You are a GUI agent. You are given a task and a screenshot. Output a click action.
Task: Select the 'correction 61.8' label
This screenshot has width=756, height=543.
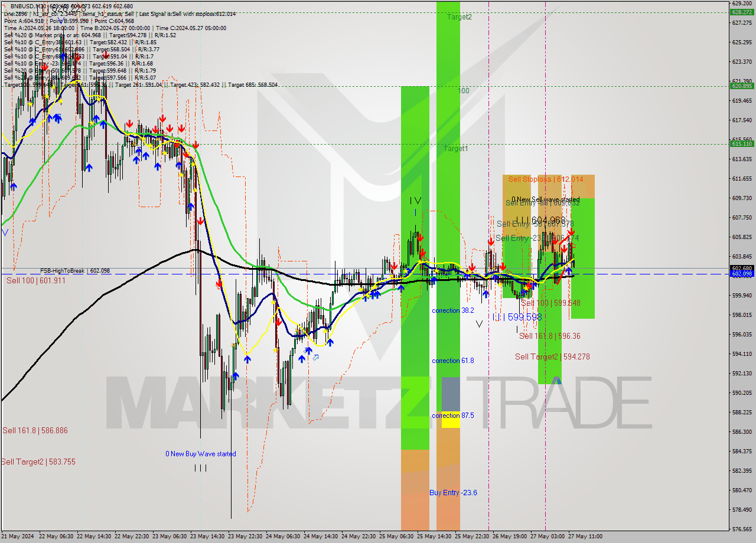[x=452, y=360]
